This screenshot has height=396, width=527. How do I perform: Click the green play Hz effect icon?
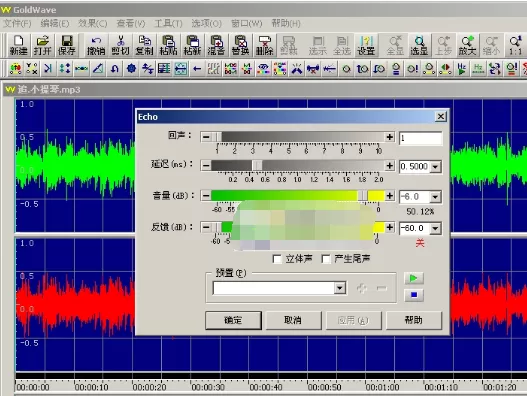coord(461,69)
